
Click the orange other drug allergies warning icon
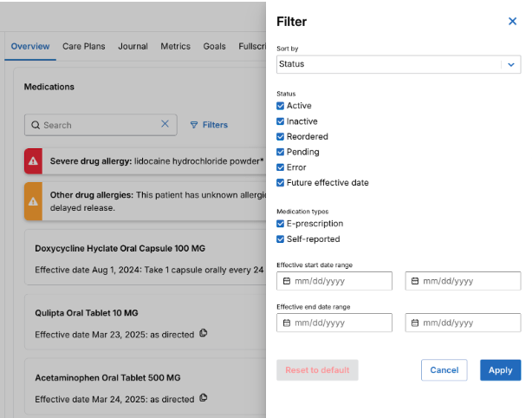tap(33, 201)
